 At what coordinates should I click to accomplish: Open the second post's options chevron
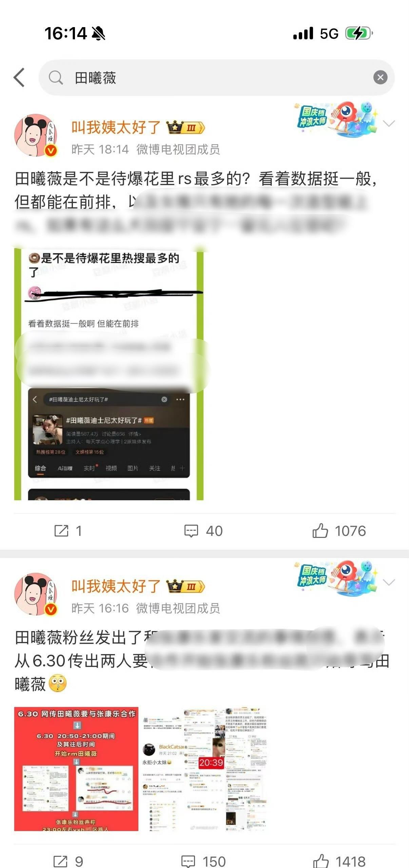pos(389,582)
